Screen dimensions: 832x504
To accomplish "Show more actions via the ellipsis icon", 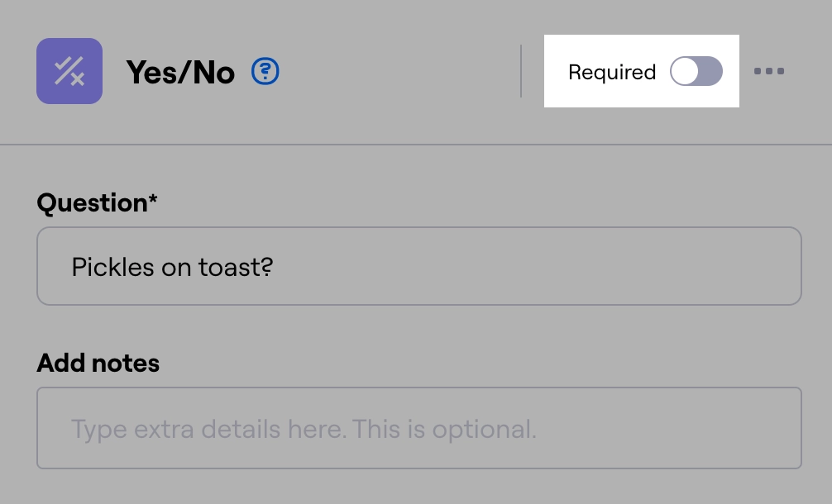I will pos(769,71).
